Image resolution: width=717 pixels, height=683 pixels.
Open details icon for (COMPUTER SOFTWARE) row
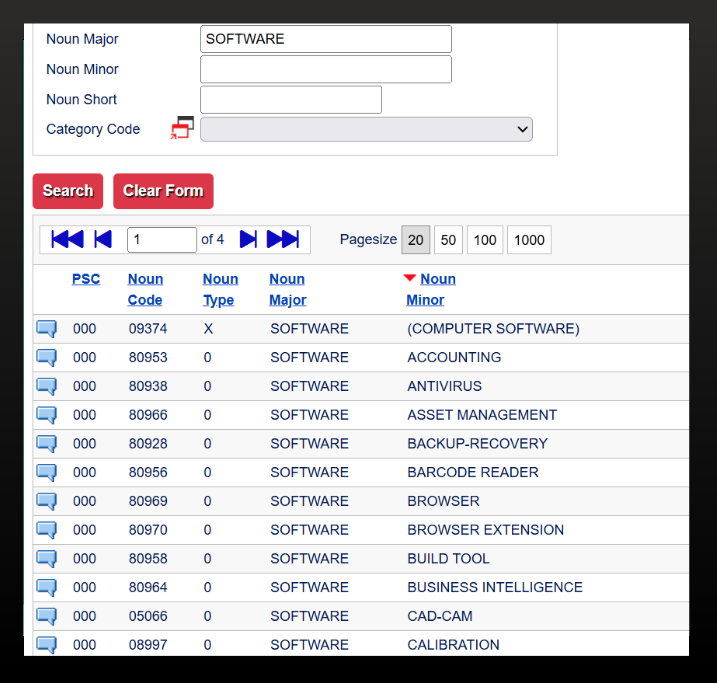point(47,329)
